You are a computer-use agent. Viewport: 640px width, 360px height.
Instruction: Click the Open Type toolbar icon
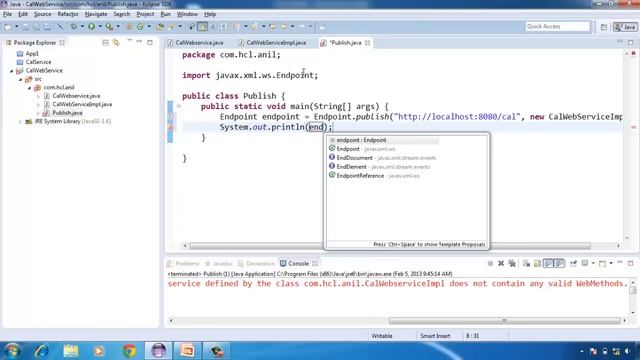(x=160, y=27)
